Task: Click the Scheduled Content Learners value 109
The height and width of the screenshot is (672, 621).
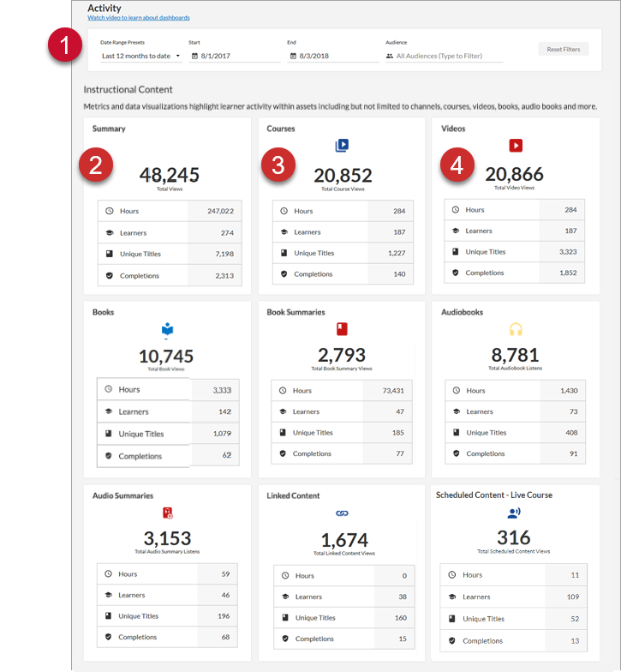Action: click(573, 597)
